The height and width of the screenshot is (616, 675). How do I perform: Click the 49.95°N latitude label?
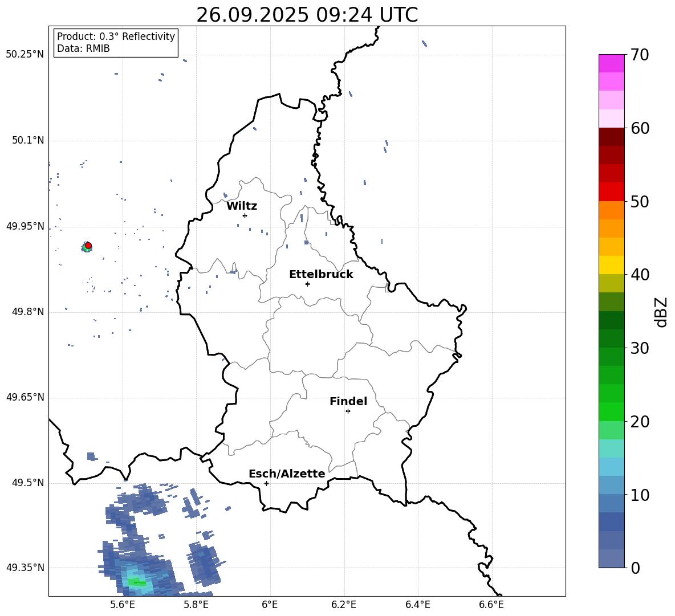point(25,226)
